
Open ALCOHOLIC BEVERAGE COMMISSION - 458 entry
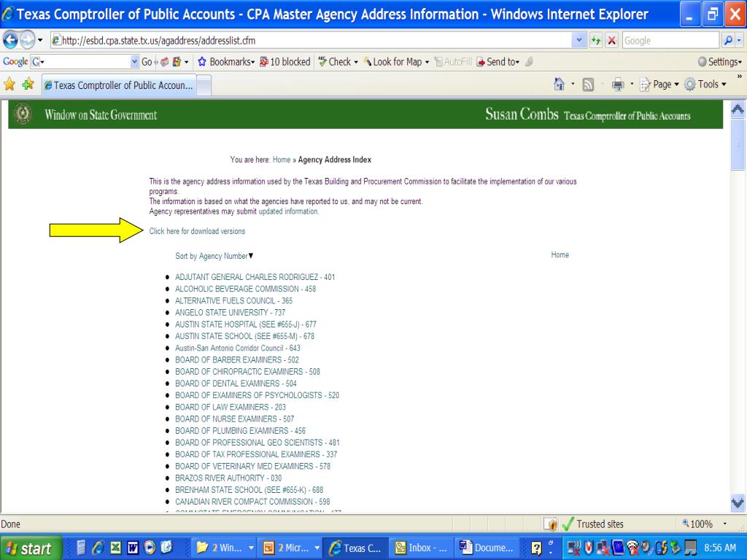pos(245,289)
